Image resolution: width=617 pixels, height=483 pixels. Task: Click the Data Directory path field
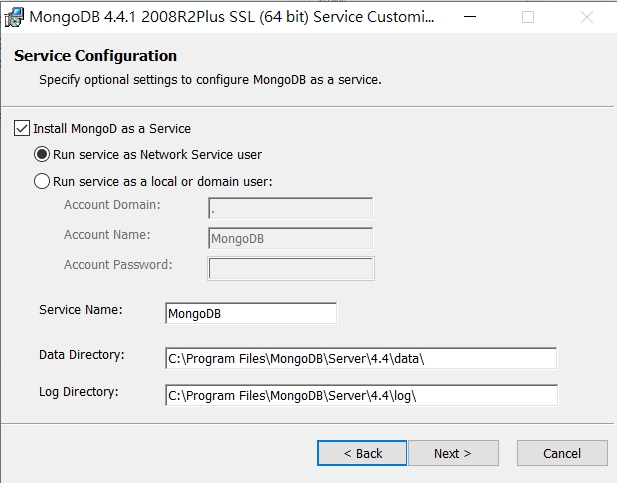coord(360,359)
